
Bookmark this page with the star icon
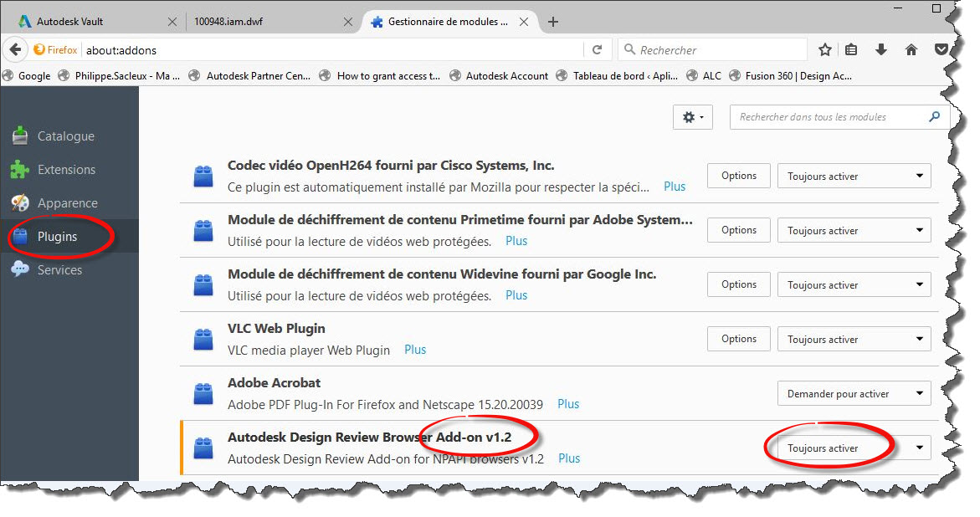coord(824,50)
